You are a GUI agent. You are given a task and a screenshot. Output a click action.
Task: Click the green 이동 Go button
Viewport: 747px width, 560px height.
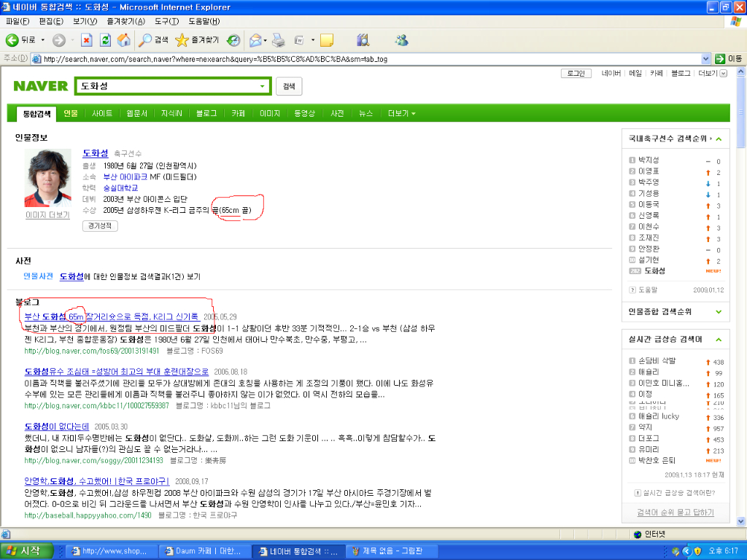729,58
